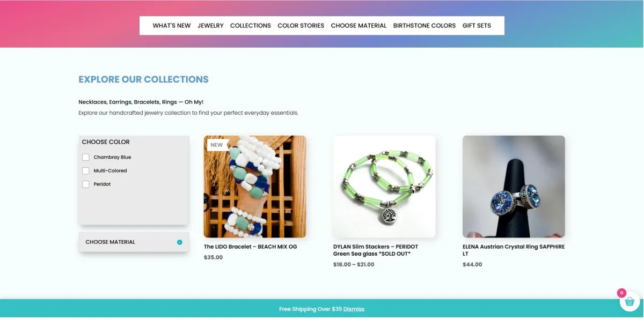The height and width of the screenshot is (320, 644).
Task: Tick the Chambray Blue checkbox
Action: [85, 157]
